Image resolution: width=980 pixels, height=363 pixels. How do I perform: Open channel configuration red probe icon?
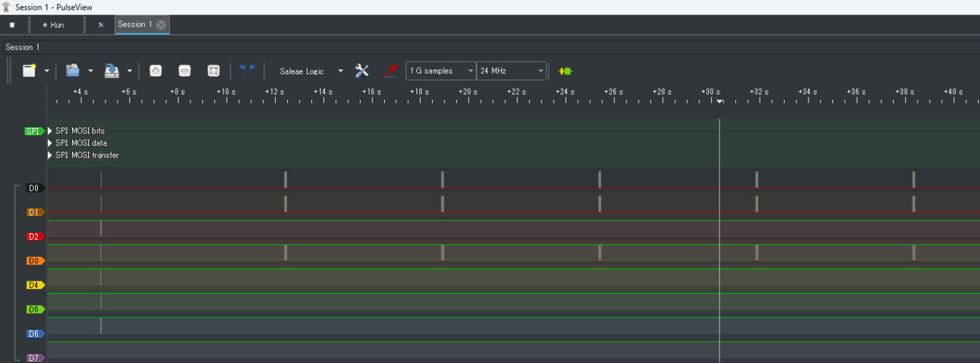coord(391,71)
